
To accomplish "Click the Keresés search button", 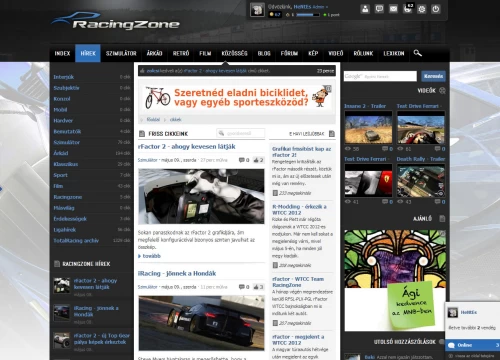I will tap(433, 76).
